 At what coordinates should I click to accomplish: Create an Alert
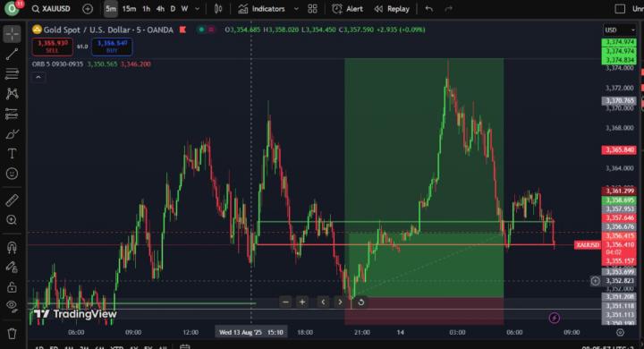(x=347, y=9)
